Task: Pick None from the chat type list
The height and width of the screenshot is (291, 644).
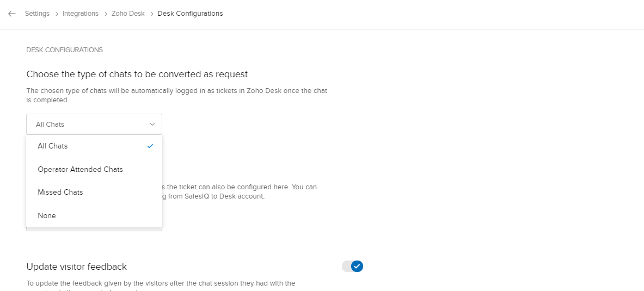Action: tap(47, 215)
